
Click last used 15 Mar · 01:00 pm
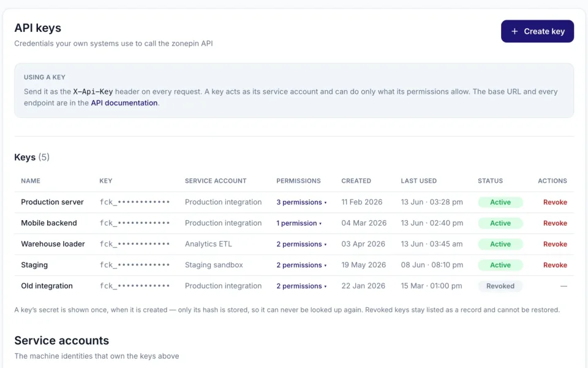431,286
